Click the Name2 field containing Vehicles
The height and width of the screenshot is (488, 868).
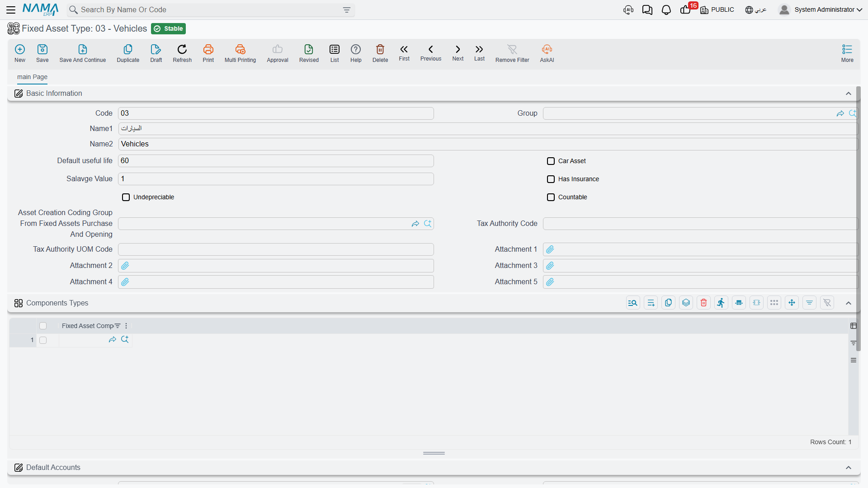488,144
